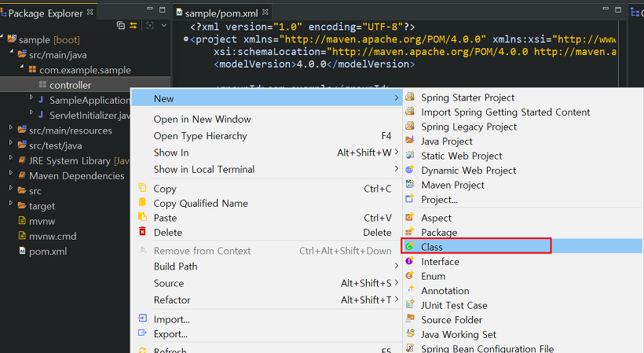Screen dimensions: 644x353
Task: Open the Refactor submenu
Action: pyautogui.click(x=266, y=300)
